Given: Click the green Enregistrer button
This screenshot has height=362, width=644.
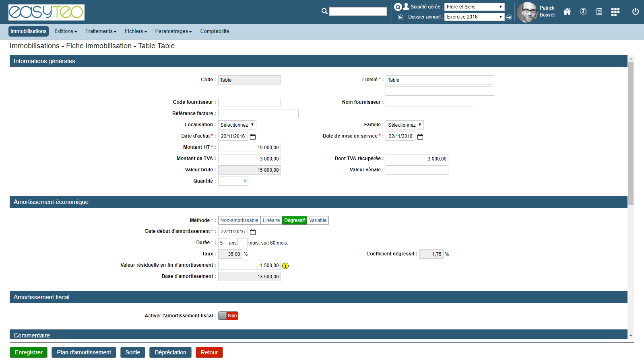Looking at the screenshot, I should coord(29,352).
